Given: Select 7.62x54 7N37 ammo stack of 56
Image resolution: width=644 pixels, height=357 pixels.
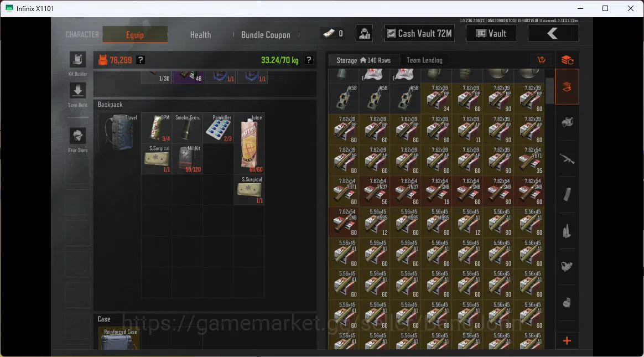Looking at the screenshot, I should (375, 191).
